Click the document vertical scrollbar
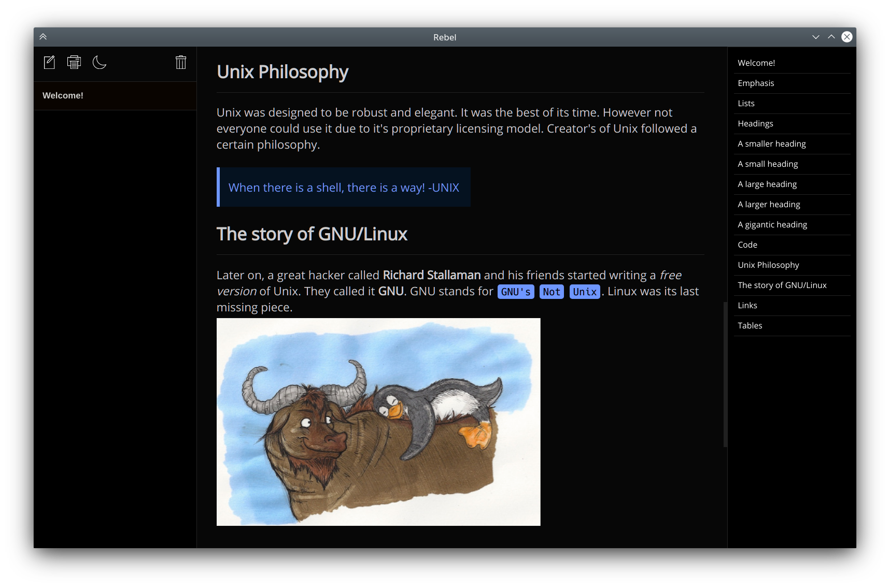890x588 pixels. (725, 374)
